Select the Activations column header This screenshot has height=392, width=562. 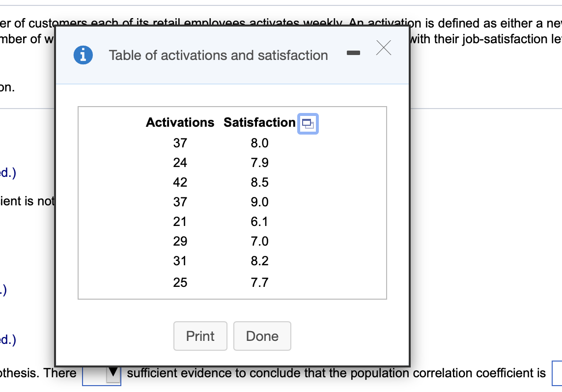point(180,122)
